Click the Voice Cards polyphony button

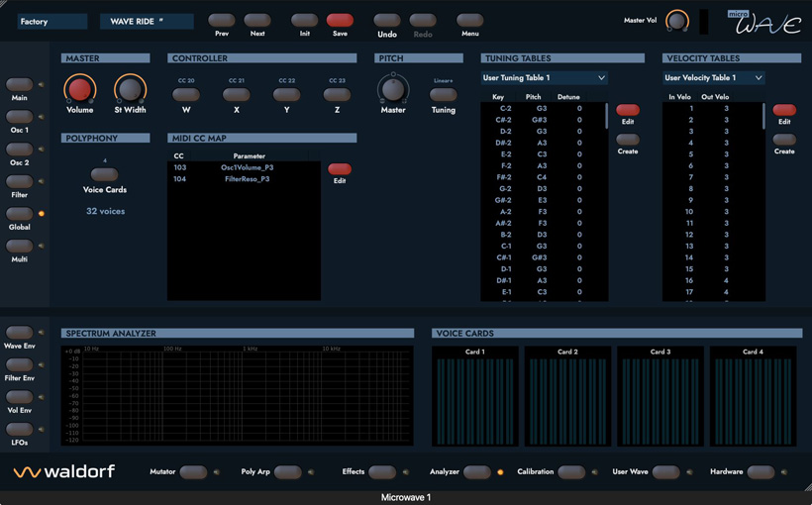104,174
